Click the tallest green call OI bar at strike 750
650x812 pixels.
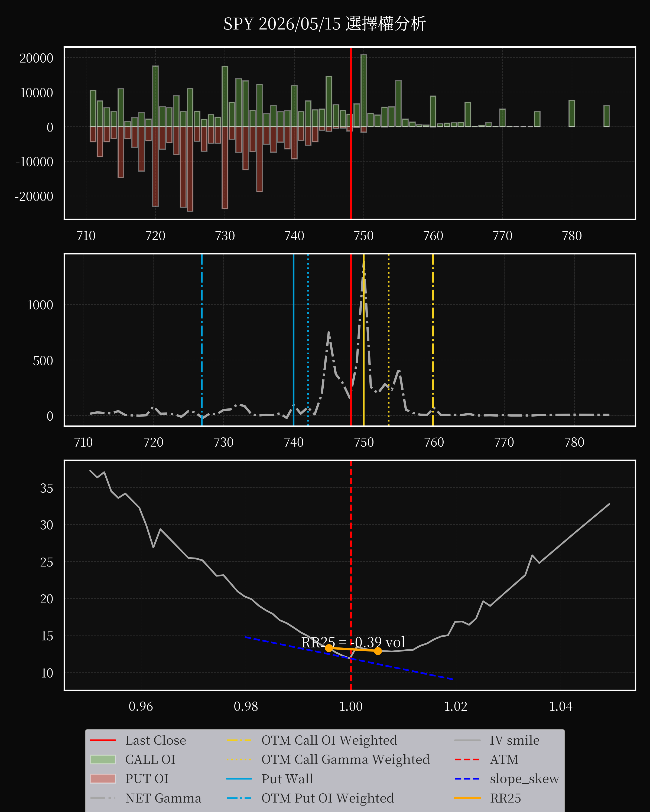click(364, 91)
